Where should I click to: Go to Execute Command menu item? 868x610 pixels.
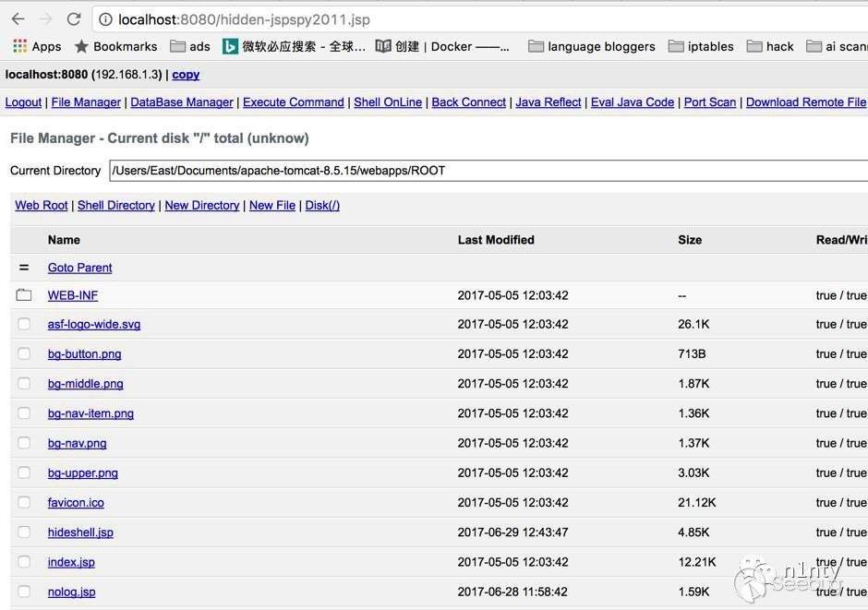(x=294, y=102)
